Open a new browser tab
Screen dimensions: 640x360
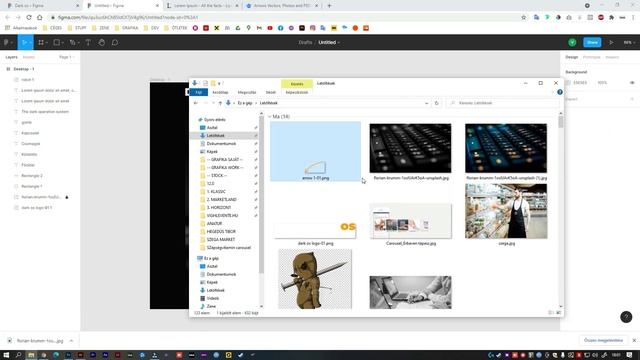coord(329,6)
